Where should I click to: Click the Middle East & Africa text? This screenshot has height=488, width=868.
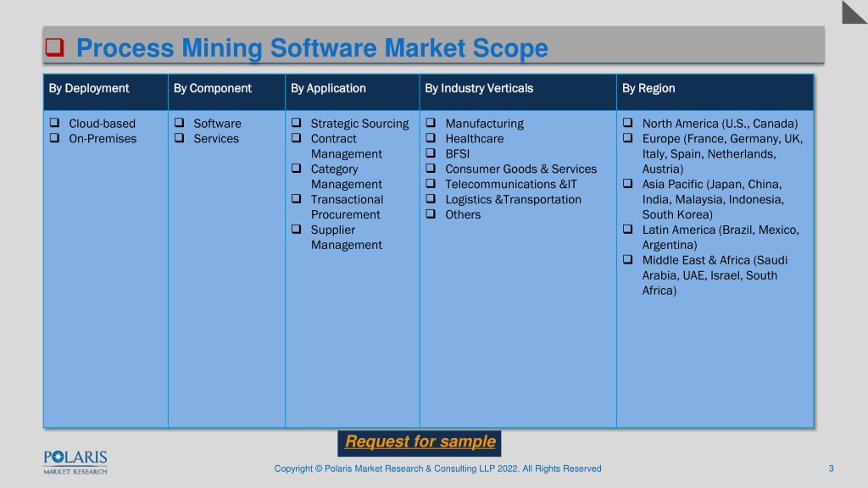coord(715,275)
